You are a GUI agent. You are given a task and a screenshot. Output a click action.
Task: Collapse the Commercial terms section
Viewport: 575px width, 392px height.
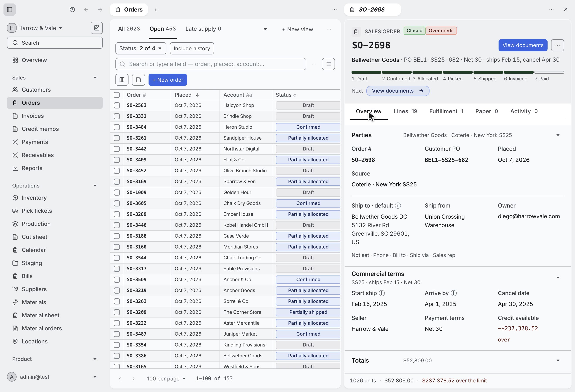(558, 278)
